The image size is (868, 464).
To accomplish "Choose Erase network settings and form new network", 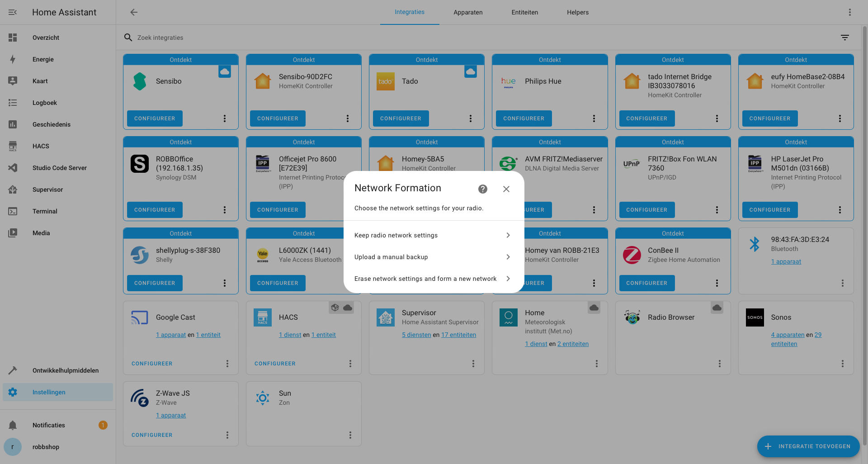I will (x=434, y=279).
